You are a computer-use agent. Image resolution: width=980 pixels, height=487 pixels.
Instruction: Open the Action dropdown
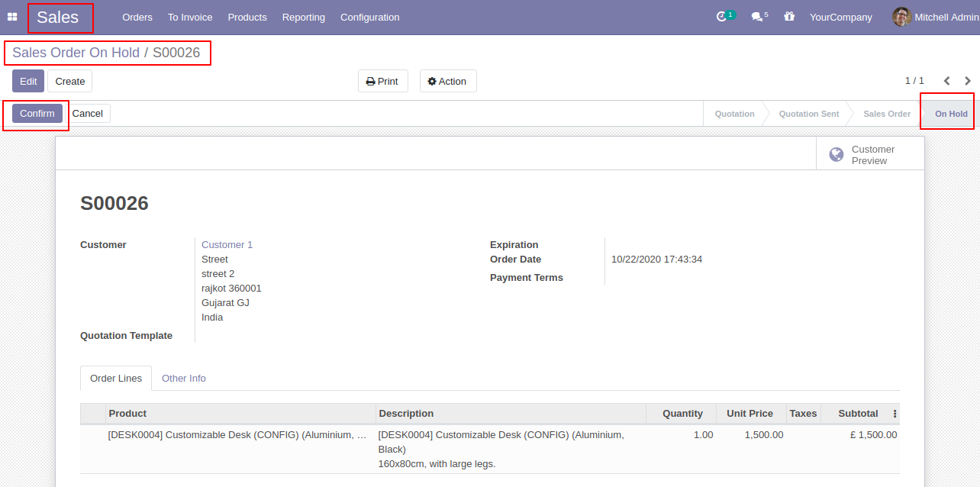[x=448, y=81]
